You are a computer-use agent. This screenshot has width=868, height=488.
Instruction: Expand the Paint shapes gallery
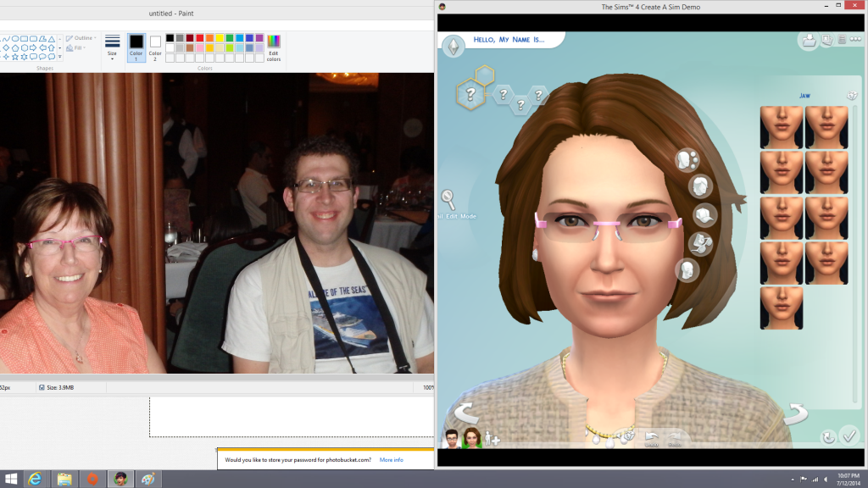[60, 57]
